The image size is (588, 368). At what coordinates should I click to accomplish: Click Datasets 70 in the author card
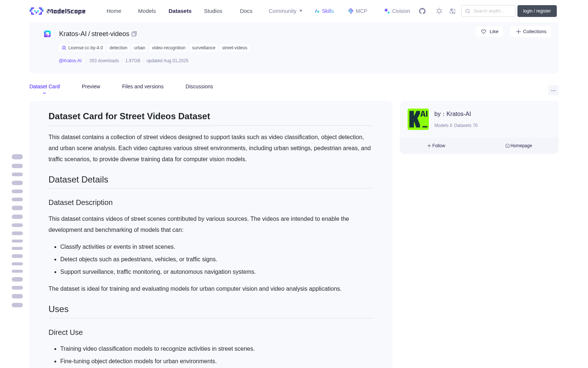(466, 125)
